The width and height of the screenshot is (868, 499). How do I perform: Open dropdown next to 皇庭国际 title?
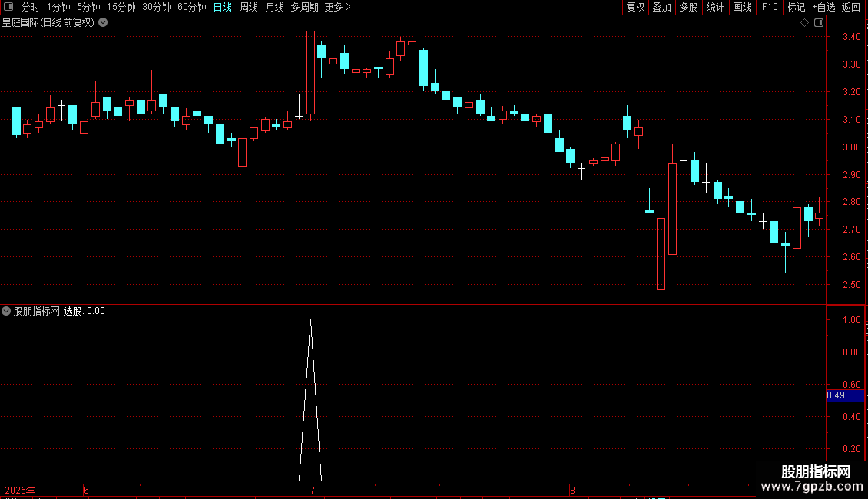(x=103, y=23)
